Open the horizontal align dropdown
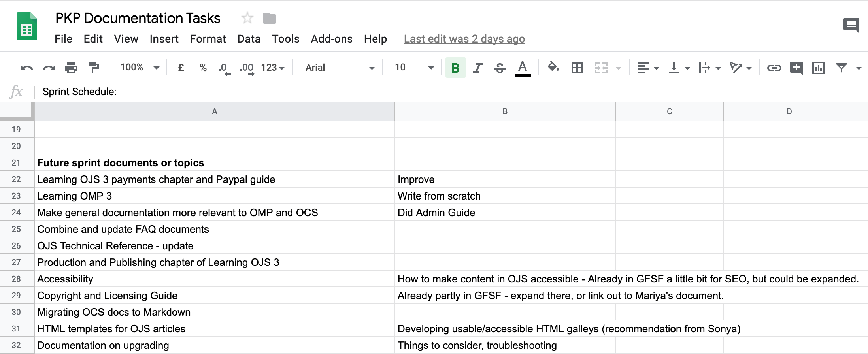868x354 pixels. click(647, 68)
